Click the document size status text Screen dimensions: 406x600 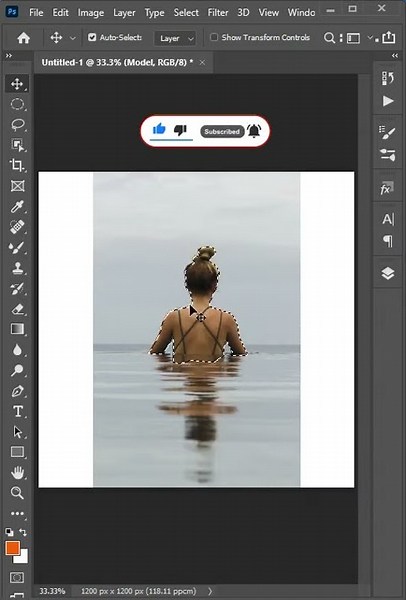coord(139,591)
